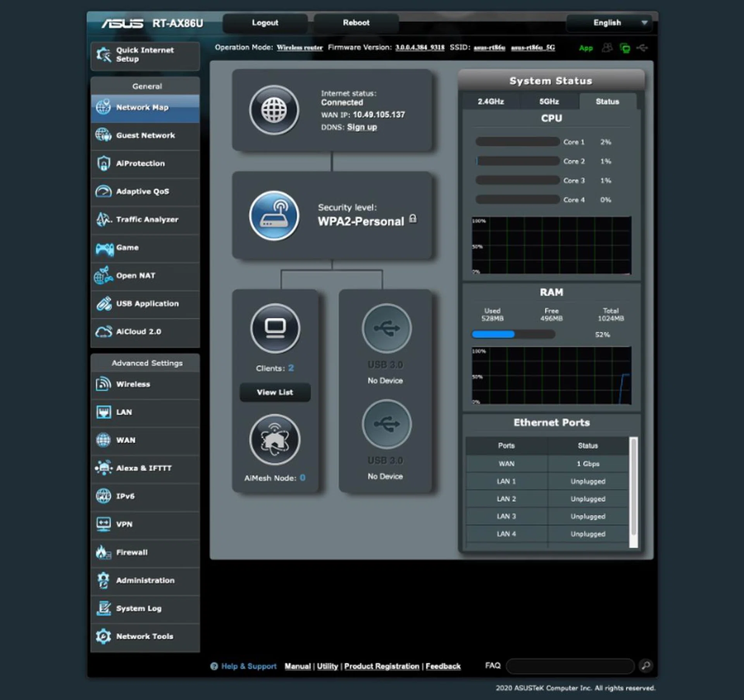
Task: Click the AiMesh node globe icon
Action: click(275, 440)
